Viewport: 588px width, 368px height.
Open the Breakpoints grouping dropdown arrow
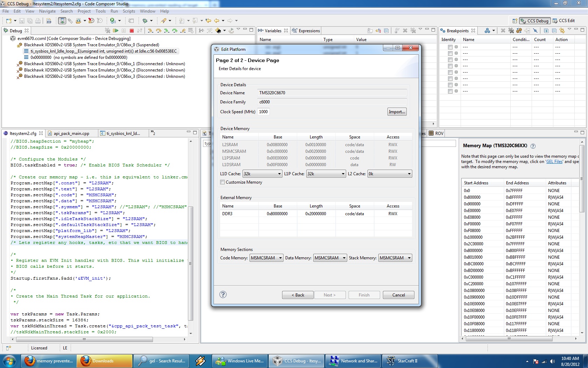tap(493, 30)
